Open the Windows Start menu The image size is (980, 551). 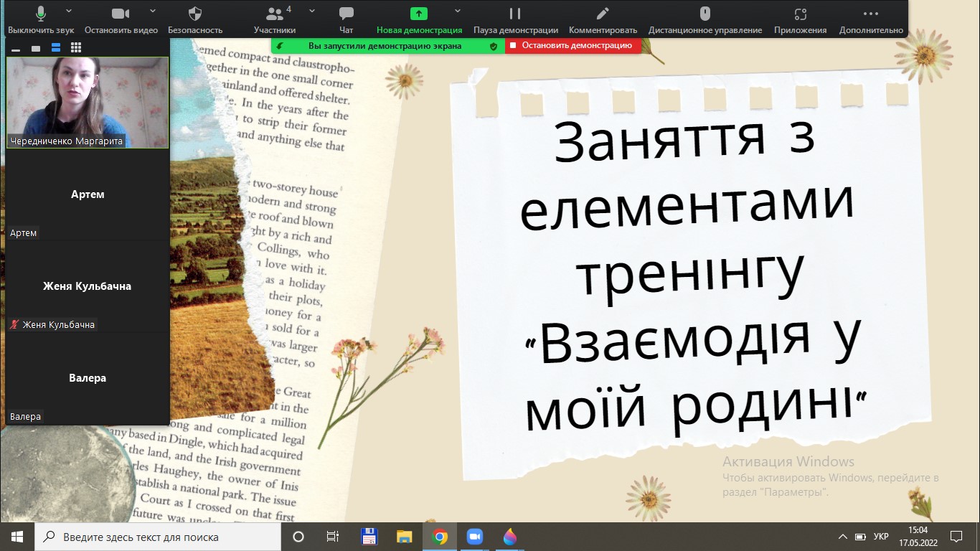point(17,537)
